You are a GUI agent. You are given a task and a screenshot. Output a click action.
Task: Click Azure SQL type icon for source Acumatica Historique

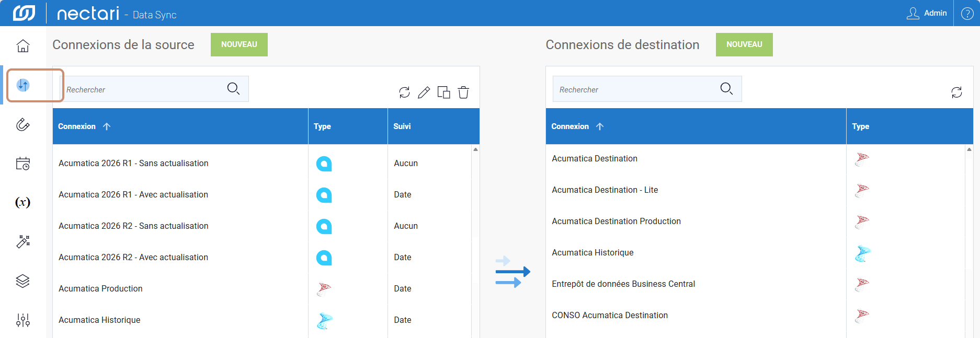coord(324,320)
